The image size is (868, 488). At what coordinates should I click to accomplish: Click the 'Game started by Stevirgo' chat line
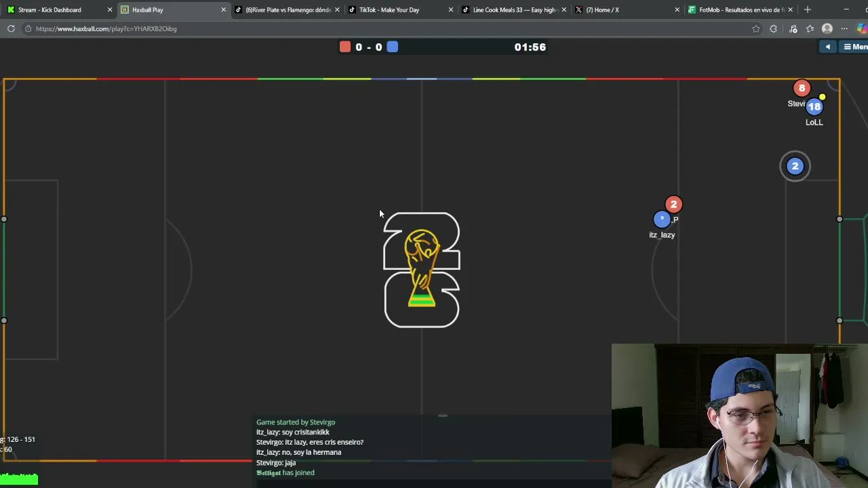point(296,422)
